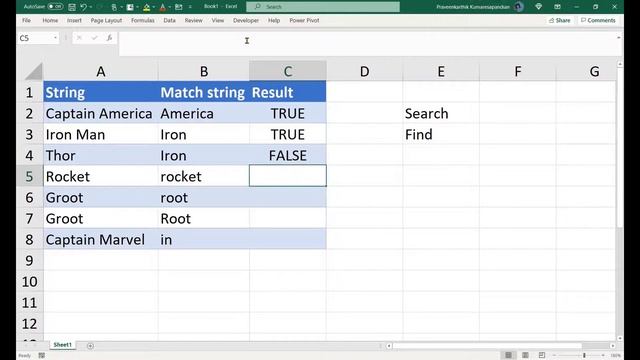Click the fill color bucket icon
The image size is (640, 360).
point(146,7)
